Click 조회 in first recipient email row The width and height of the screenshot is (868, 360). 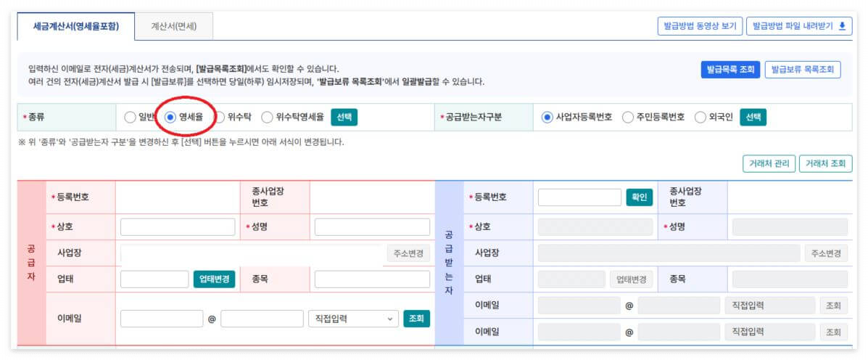(834, 305)
